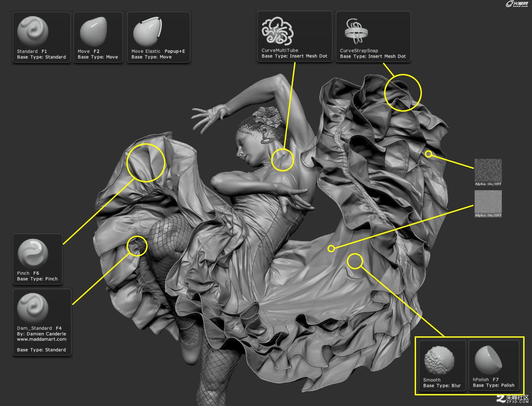The height and width of the screenshot is (406, 532).
Task: Click the CurveStrapSnap name label
Action: pos(359,51)
